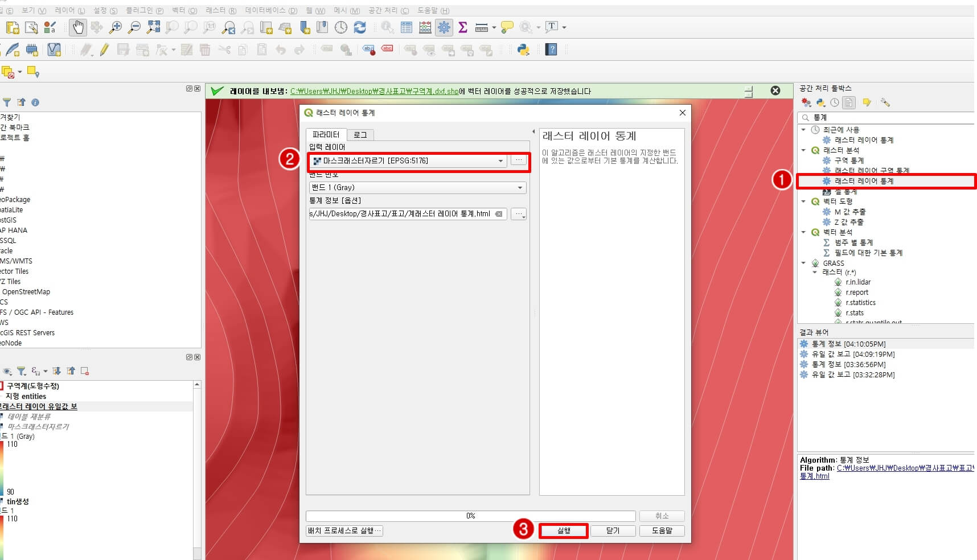
Task: Collapse the 래스터 (r.*) subgroup
Action: pyautogui.click(x=815, y=272)
